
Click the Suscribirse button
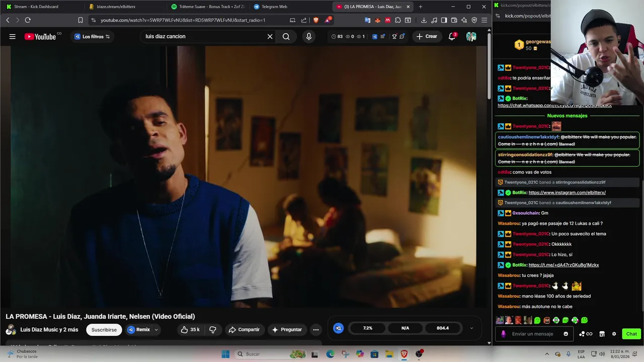(x=104, y=330)
